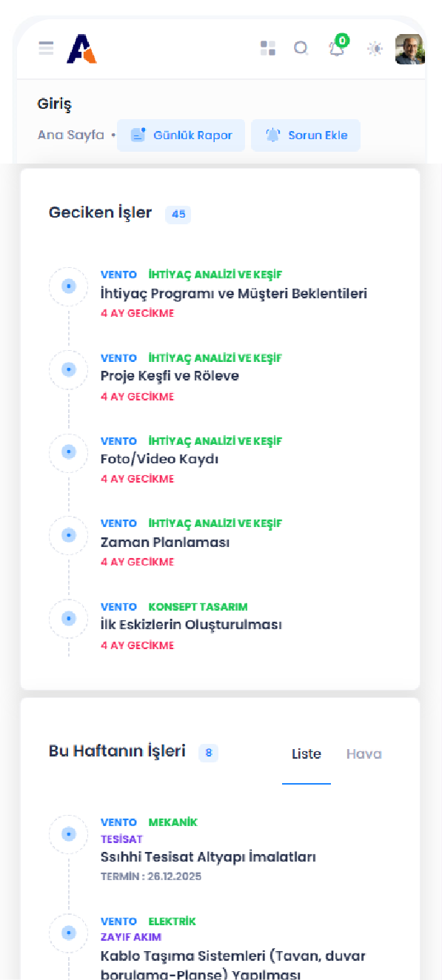Toggle light/dark theme with the sun icon
Screen dimensions: 442x980
click(375, 48)
